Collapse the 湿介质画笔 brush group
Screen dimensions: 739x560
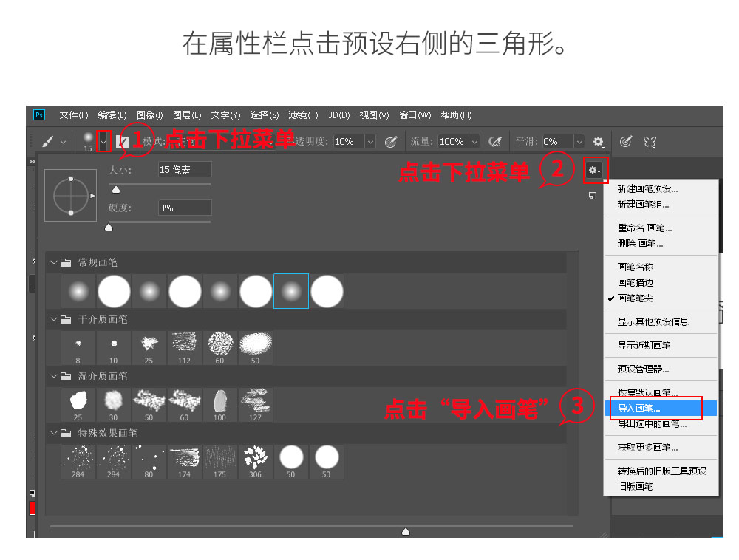54,376
